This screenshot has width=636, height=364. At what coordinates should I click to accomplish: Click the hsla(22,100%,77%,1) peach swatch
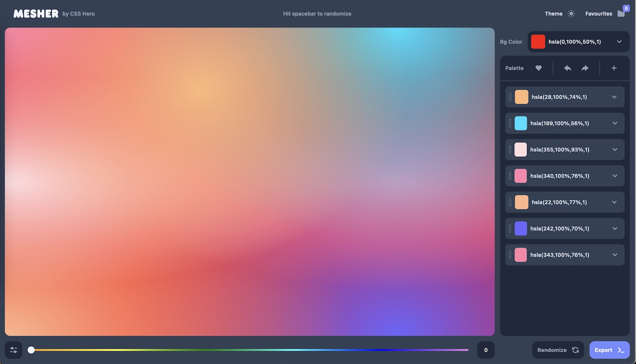click(522, 202)
